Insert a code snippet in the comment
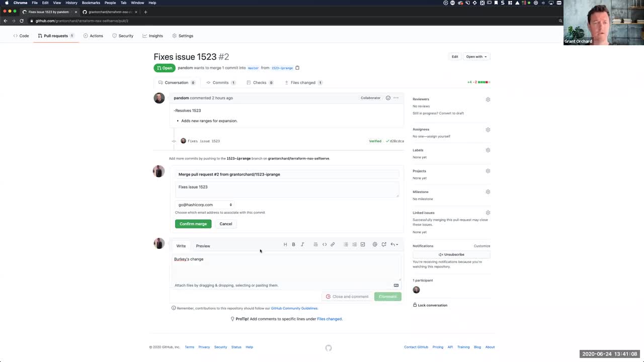 click(325, 244)
